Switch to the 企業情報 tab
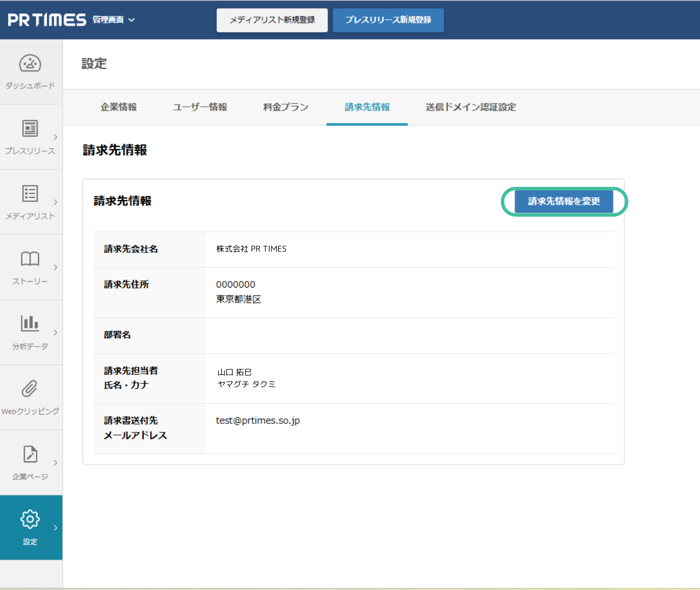700x590 pixels. click(118, 107)
